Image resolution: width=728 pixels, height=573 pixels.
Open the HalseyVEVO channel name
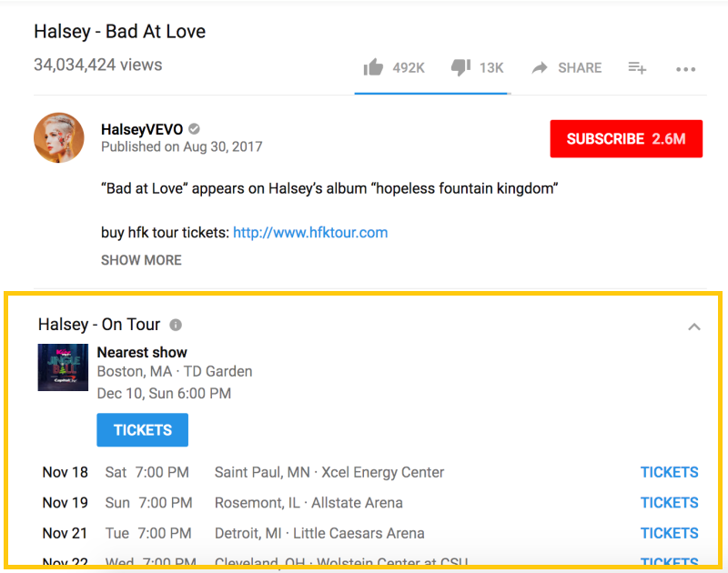pyautogui.click(x=142, y=129)
